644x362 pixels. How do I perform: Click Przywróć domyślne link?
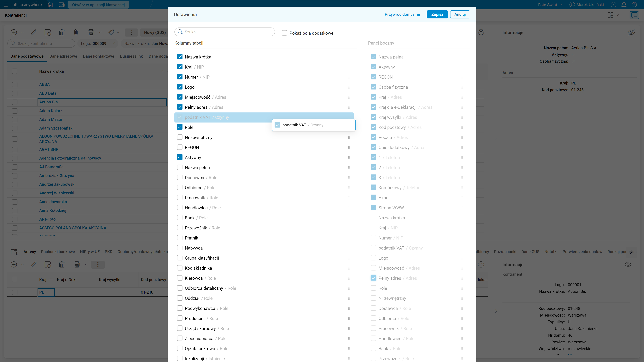click(x=402, y=14)
